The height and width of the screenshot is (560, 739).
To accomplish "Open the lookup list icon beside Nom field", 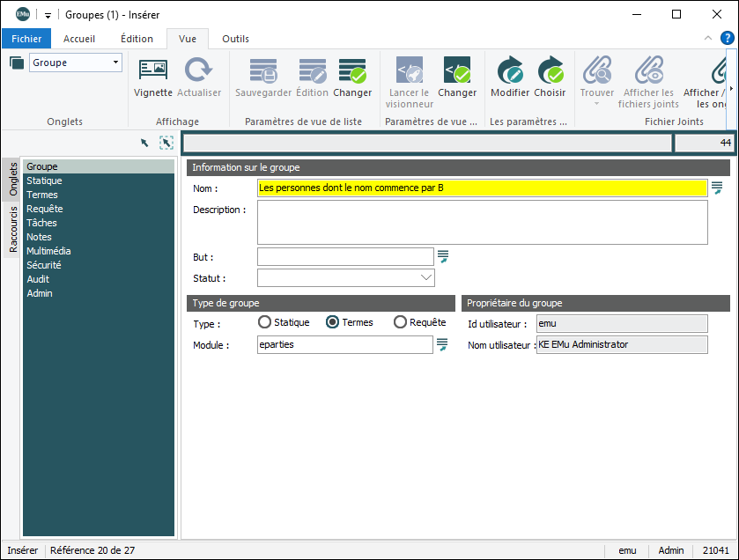I will pyautogui.click(x=717, y=188).
